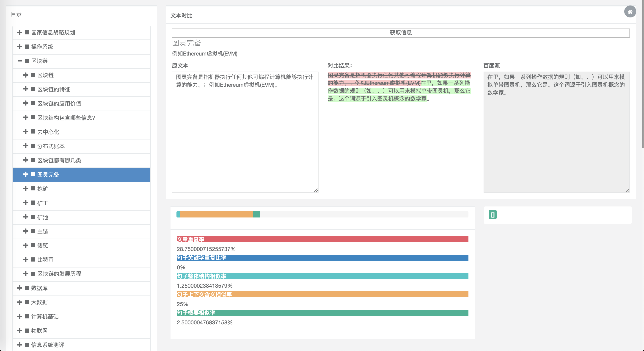Click the 例如Ethereum虚拟机(EVM) subtitle
The image size is (644, 351).
[204, 53]
